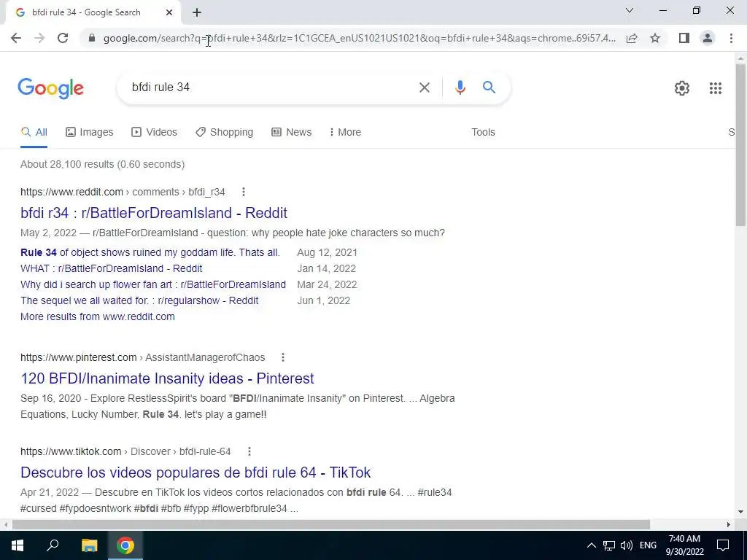The height and width of the screenshot is (560, 747).
Task: Switch to the News tab
Action: 292,133
